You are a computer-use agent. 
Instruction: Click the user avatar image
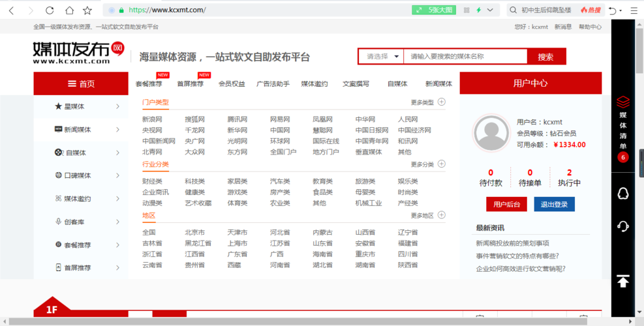tap(491, 133)
